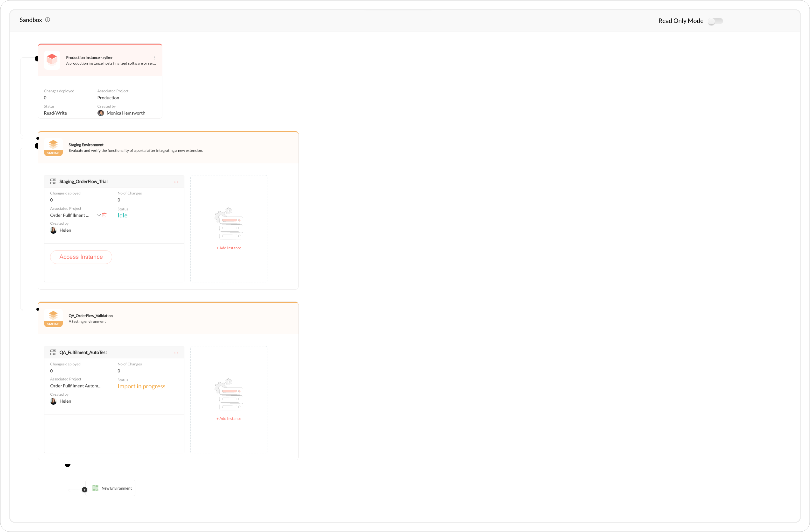Add instance in QA_OrderFlow_Validation environment
810x532 pixels.
click(229, 419)
